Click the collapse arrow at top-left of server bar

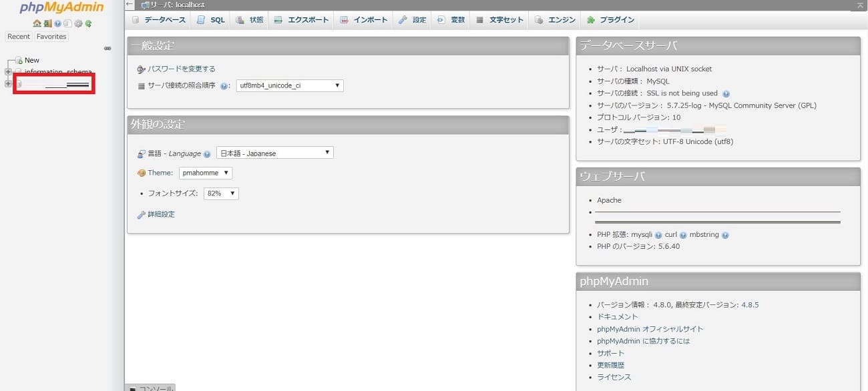coord(130,5)
